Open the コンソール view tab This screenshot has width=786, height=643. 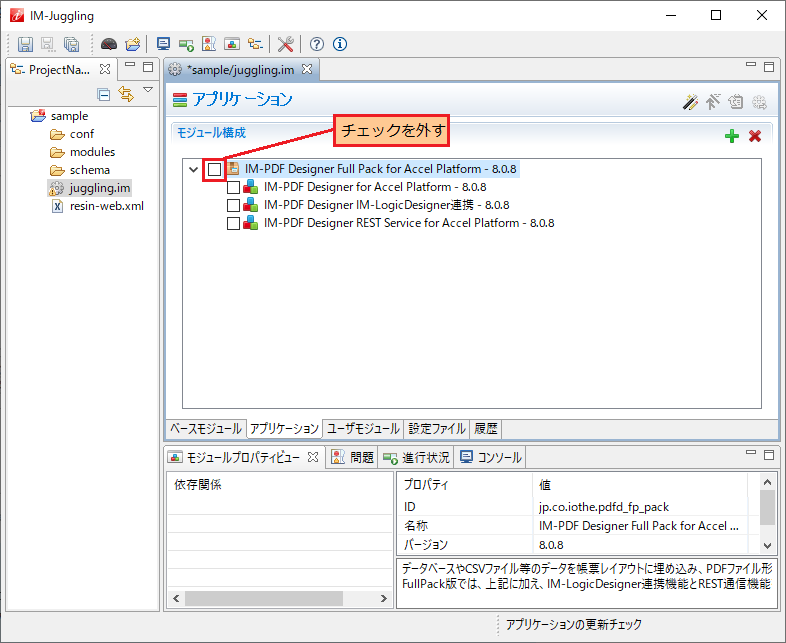tap(491, 457)
